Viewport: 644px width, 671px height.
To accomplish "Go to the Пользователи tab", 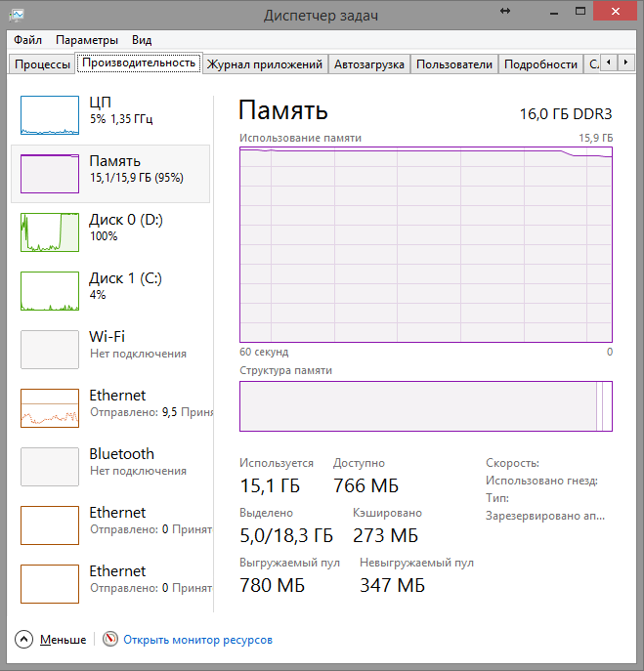I will point(454,64).
